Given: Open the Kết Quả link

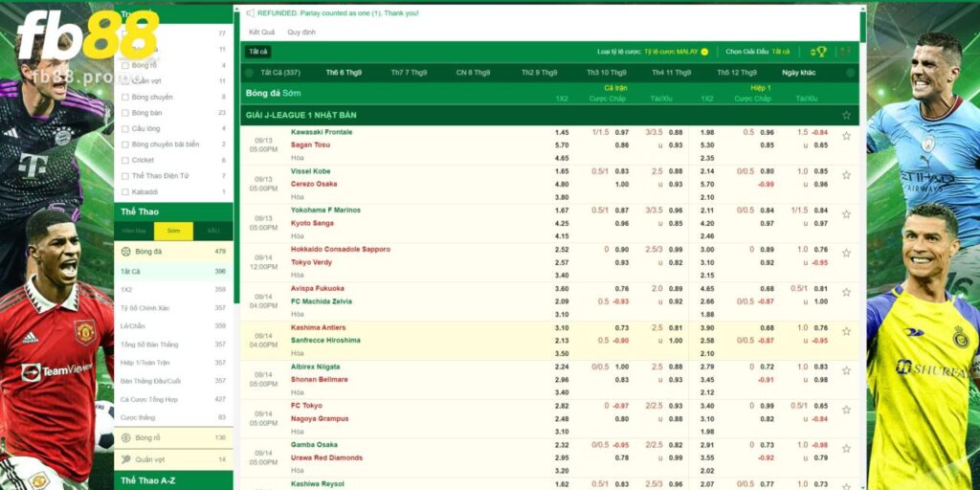Looking at the screenshot, I should [261, 32].
